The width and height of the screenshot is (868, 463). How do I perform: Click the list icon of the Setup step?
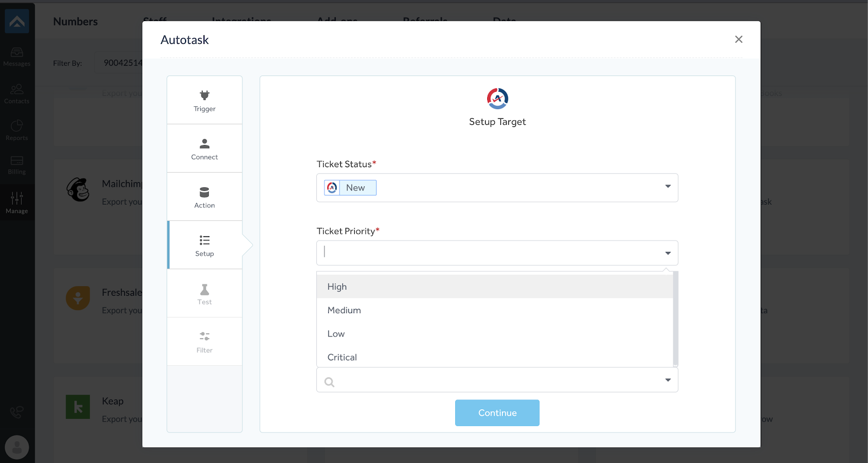pyautogui.click(x=205, y=240)
